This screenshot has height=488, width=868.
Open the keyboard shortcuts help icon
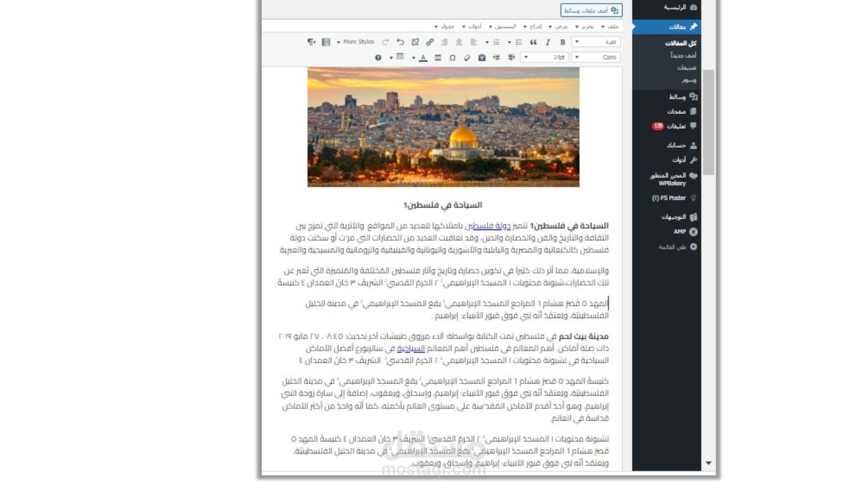(x=378, y=57)
